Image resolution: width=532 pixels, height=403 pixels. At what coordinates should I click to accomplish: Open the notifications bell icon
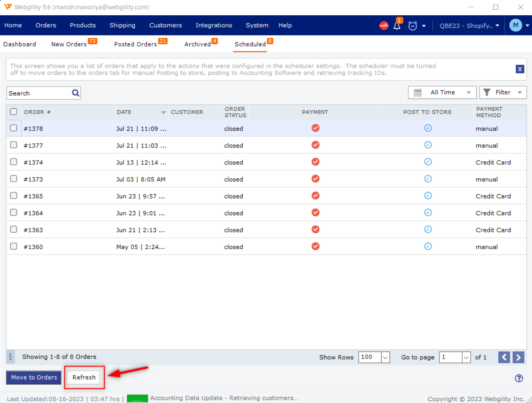coord(397,25)
